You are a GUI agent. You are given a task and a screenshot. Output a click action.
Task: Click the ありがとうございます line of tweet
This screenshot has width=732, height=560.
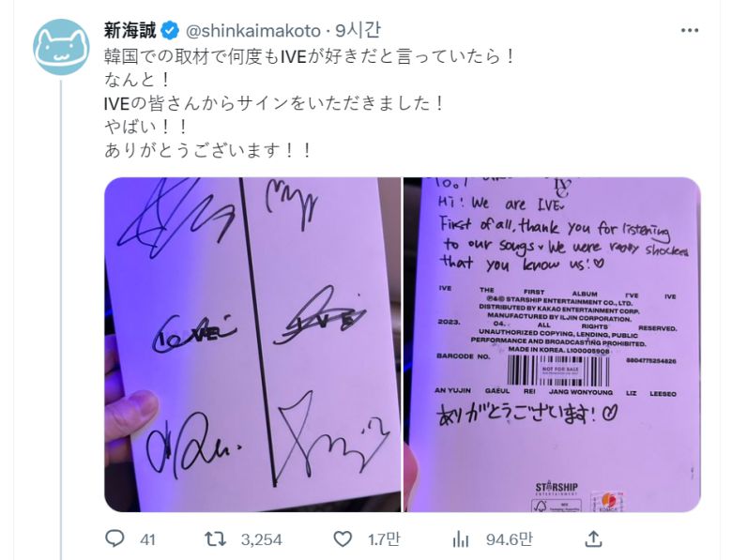(x=207, y=150)
